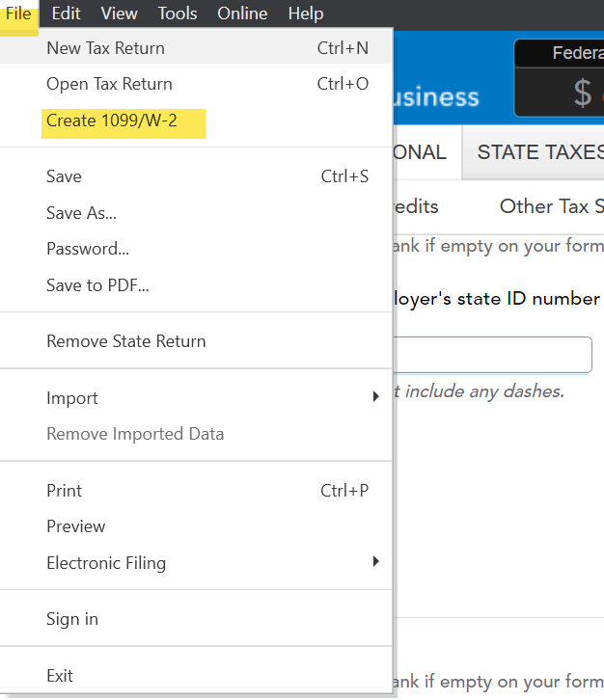Choose Save to PDF...
The height and width of the screenshot is (700, 604).
(x=97, y=285)
